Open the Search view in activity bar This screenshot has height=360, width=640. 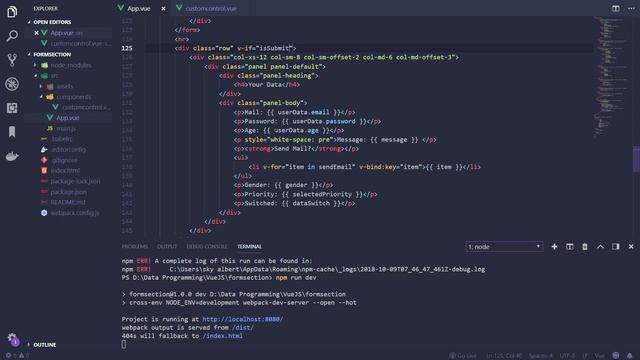click(12, 36)
